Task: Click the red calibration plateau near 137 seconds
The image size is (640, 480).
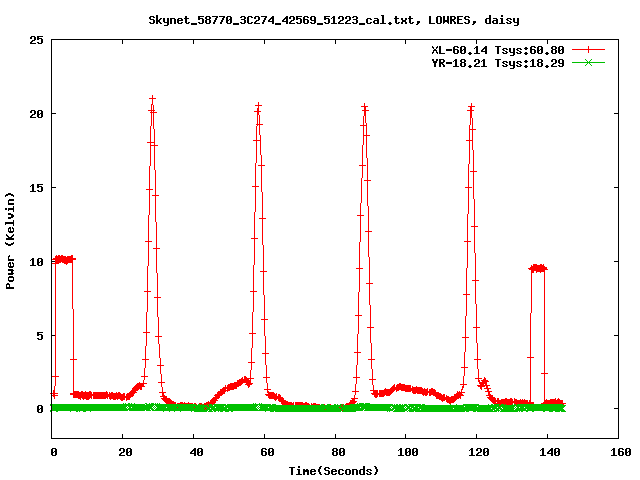Action: [x=538, y=268]
